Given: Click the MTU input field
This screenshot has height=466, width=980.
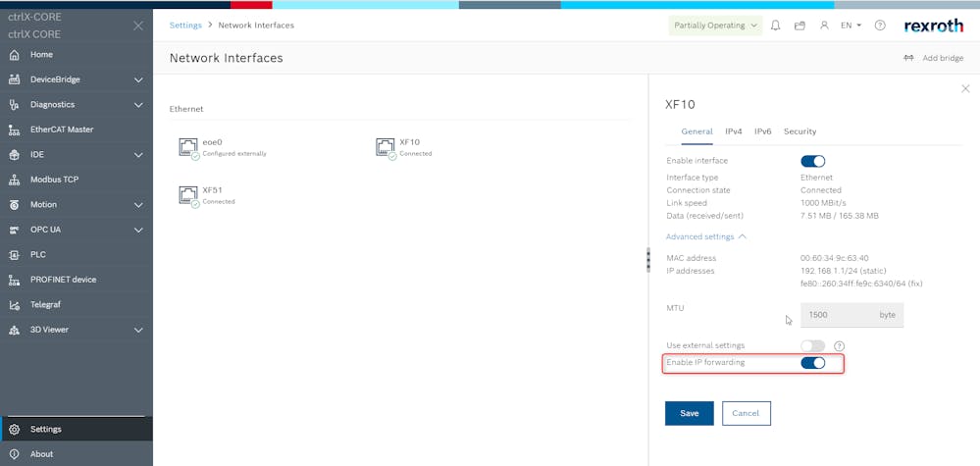Looking at the screenshot, I should 839,315.
